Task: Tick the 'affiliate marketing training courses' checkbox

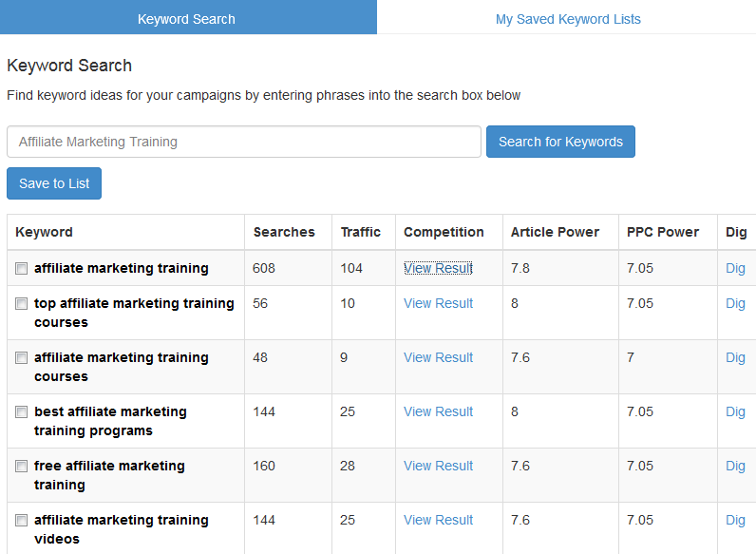Action: tap(22, 358)
